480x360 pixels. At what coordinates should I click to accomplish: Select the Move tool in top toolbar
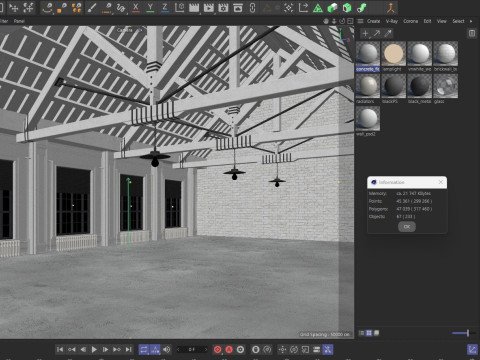coord(14,7)
